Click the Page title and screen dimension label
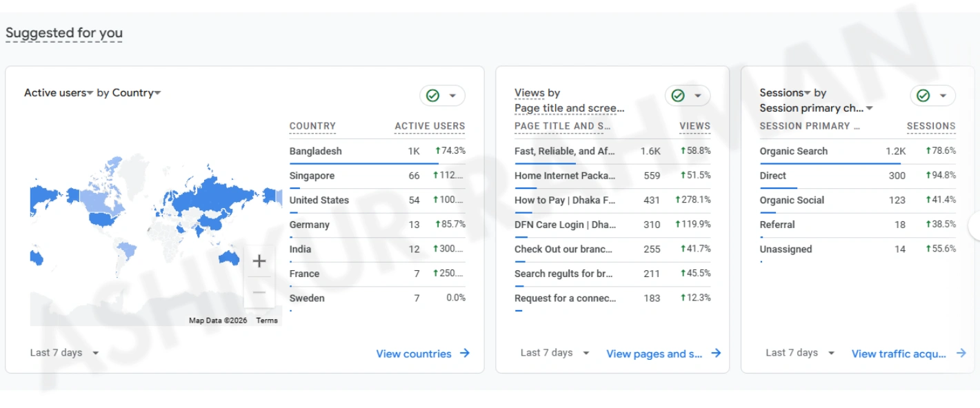Viewport: 980px width, 408px height. coord(570,108)
